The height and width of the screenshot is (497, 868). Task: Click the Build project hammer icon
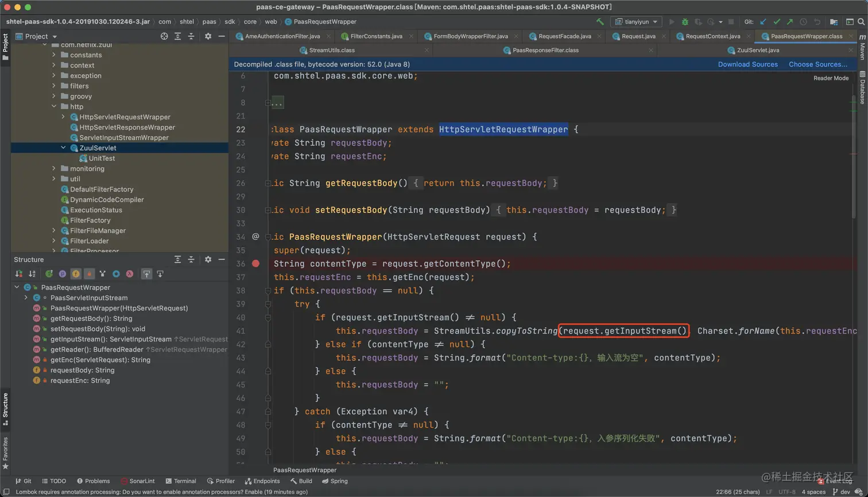(x=600, y=22)
